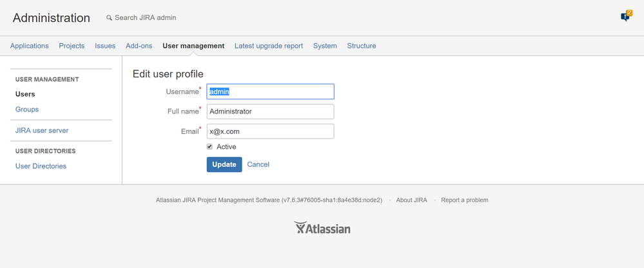Click the USER MANAGEMENT sidebar heading
This screenshot has height=268, width=644.
[x=47, y=80]
